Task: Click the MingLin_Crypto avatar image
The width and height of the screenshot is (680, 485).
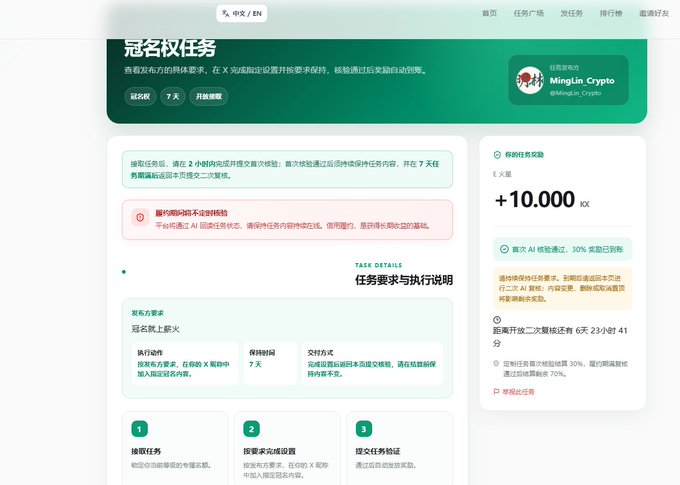Action: [x=530, y=80]
